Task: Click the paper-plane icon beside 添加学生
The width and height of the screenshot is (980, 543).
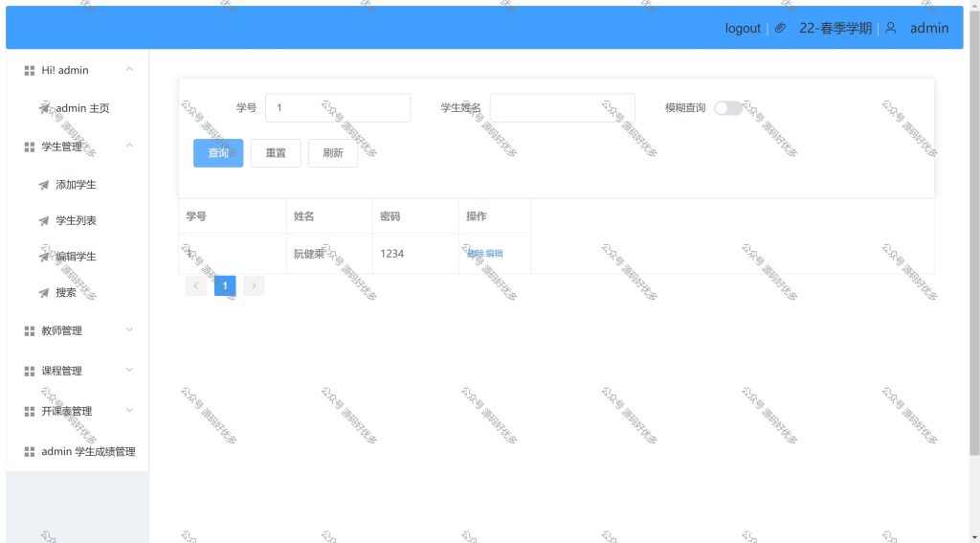Action: click(44, 185)
